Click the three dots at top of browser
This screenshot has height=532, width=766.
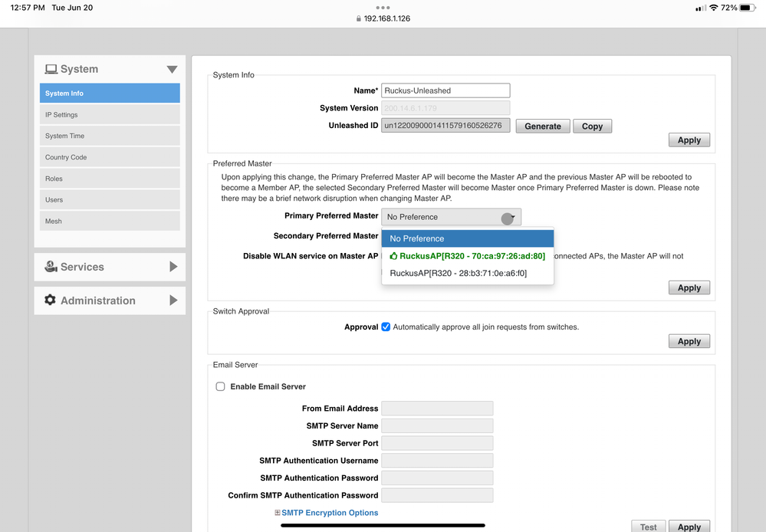coord(383,8)
